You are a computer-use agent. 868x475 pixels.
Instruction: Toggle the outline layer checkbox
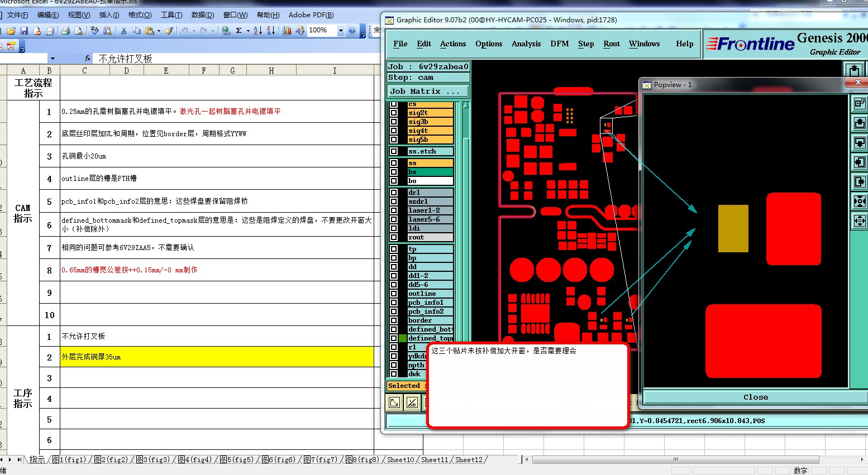pos(394,294)
